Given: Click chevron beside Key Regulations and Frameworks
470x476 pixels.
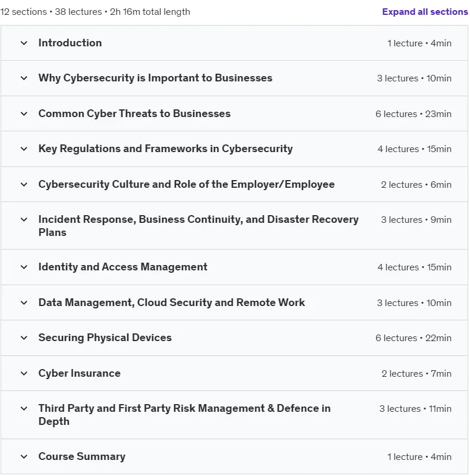Looking at the screenshot, I should [x=24, y=149].
